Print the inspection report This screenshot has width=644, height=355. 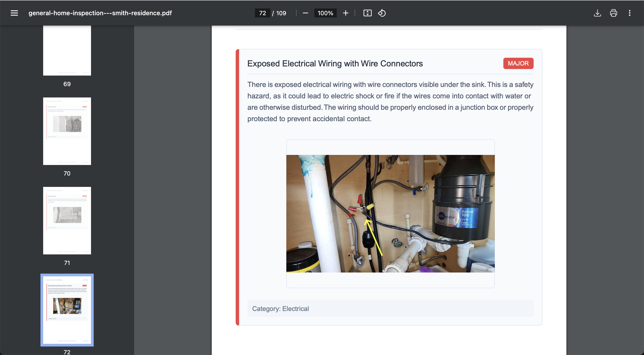[613, 13]
